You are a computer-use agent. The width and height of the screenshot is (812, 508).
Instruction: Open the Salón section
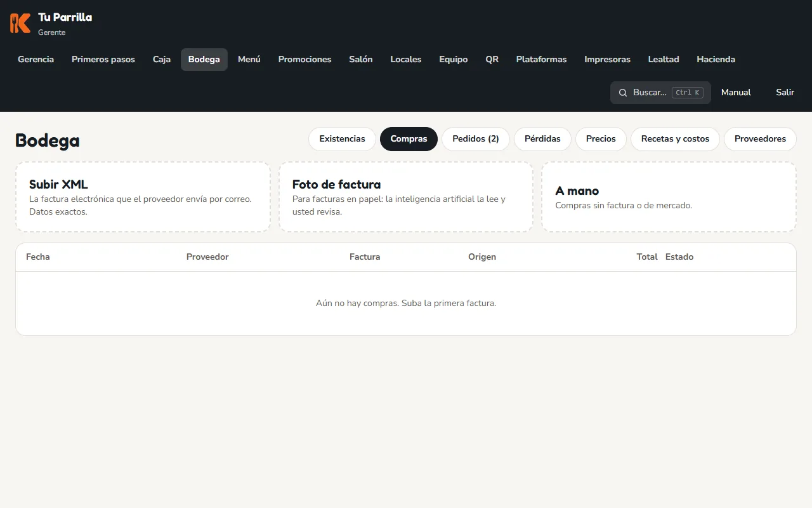point(361,60)
